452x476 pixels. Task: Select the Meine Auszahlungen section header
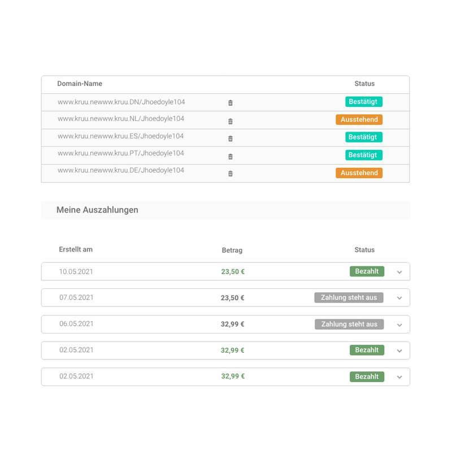[x=97, y=210]
